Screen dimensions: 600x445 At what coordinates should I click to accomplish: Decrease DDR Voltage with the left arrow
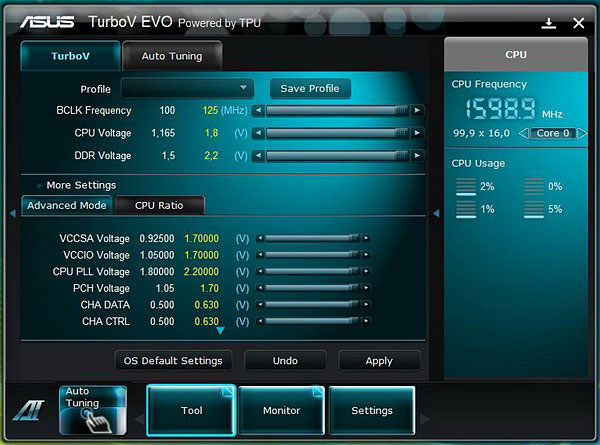[x=259, y=156]
